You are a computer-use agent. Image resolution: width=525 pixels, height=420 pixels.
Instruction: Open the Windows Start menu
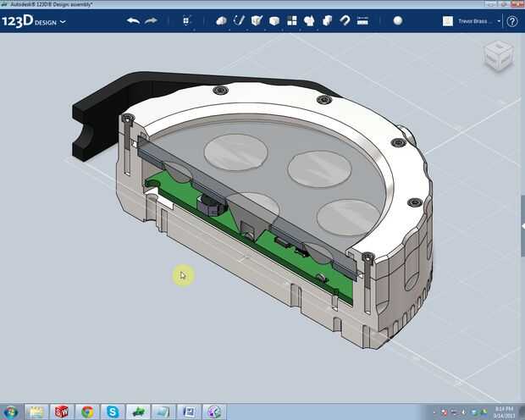pyautogui.click(x=10, y=412)
